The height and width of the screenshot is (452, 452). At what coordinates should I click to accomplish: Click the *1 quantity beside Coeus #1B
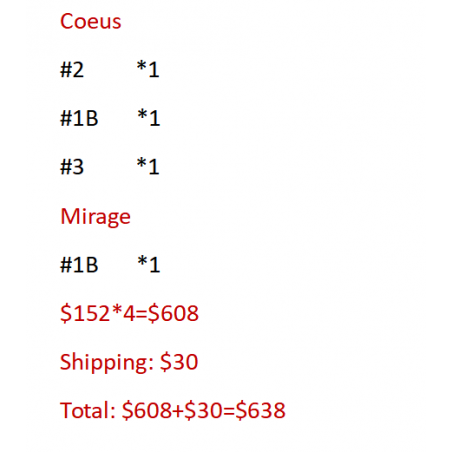(149, 118)
